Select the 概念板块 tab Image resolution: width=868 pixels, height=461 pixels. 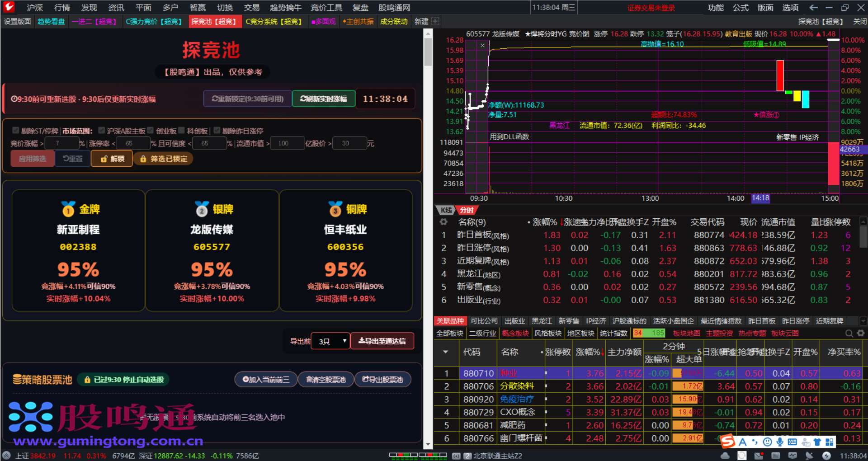pyautogui.click(x=515, y=333)
